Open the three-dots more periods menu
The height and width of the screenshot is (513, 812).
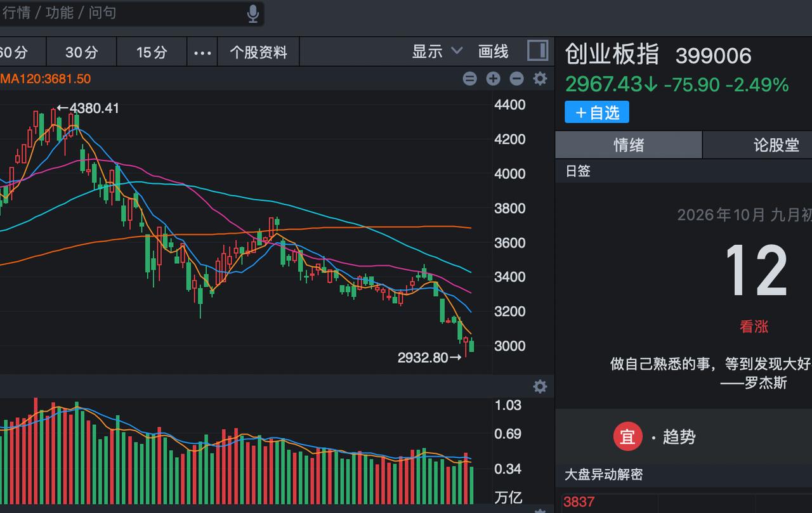(202, 52)
